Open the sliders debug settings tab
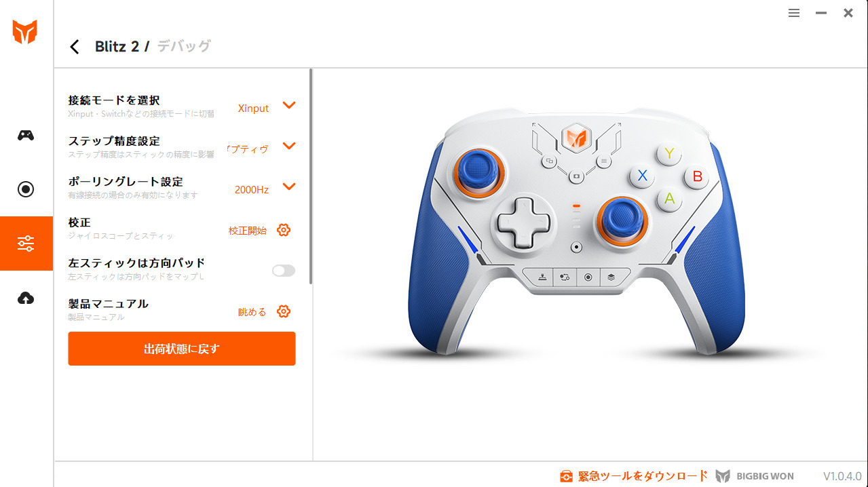Viewport: 868px width, 487px height. click(x=26, y=243)
